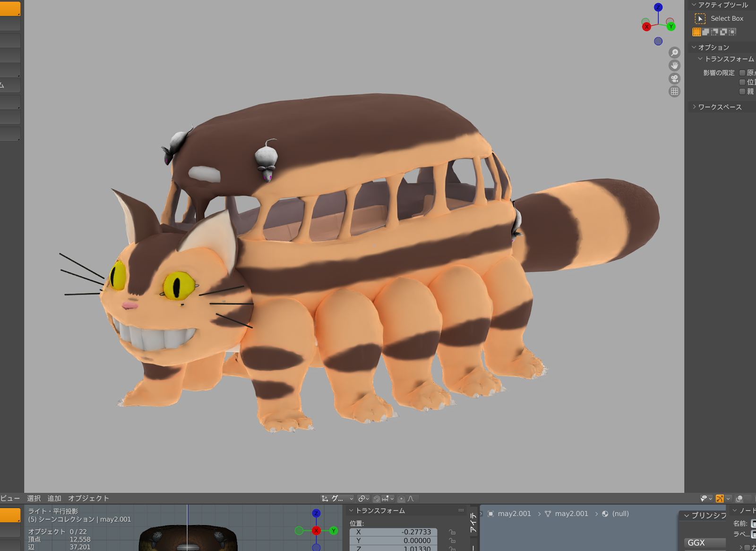756x551 pixels.
Task: Click lower viewport active orange tool button
Action: click(10, 515)
